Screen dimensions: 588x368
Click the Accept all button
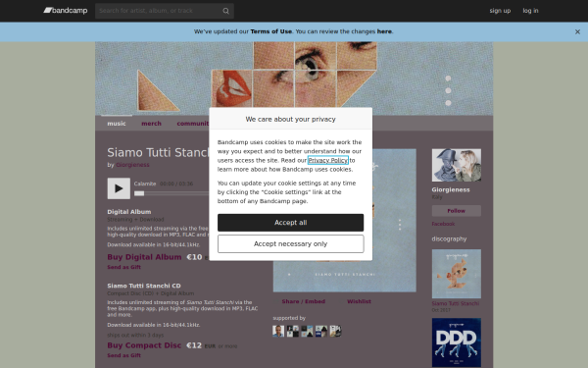click(x=291, y=223)
